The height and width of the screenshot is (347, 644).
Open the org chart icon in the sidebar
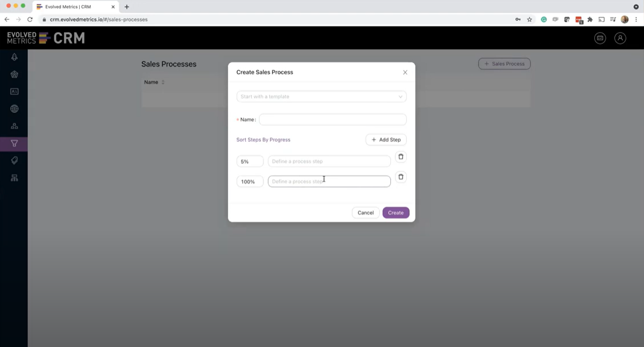(x=14, y=125)
